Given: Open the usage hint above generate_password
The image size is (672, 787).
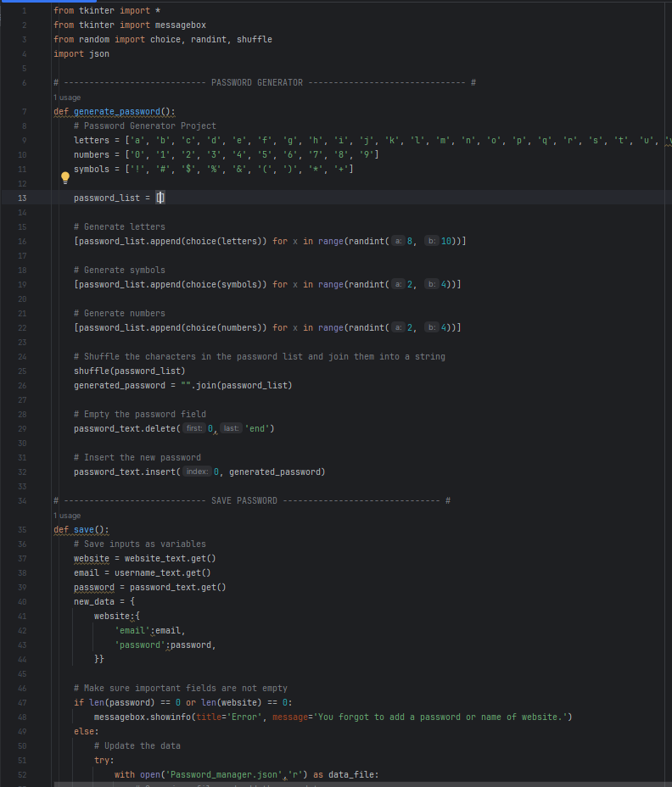Looking at the screenshot, I should (x=67, y=98).
